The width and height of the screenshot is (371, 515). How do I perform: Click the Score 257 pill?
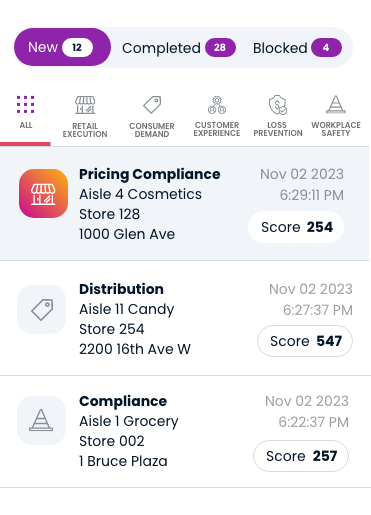coord(301,456)
